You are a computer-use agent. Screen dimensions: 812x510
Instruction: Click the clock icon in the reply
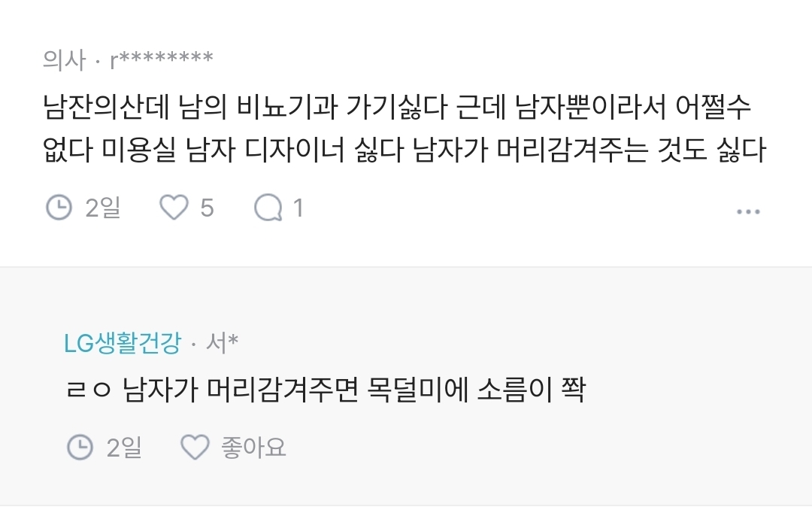pos(80,448)
